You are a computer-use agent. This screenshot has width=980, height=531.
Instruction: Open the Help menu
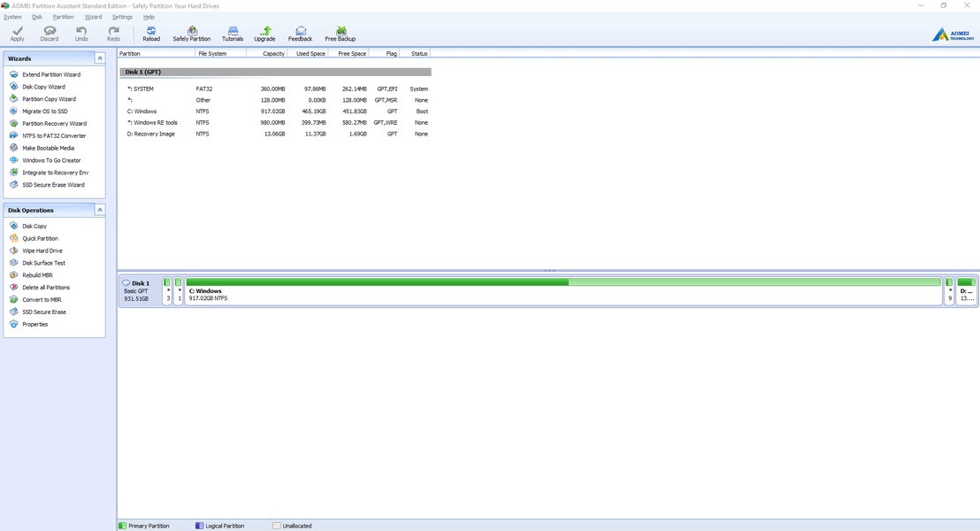point(149,17)
